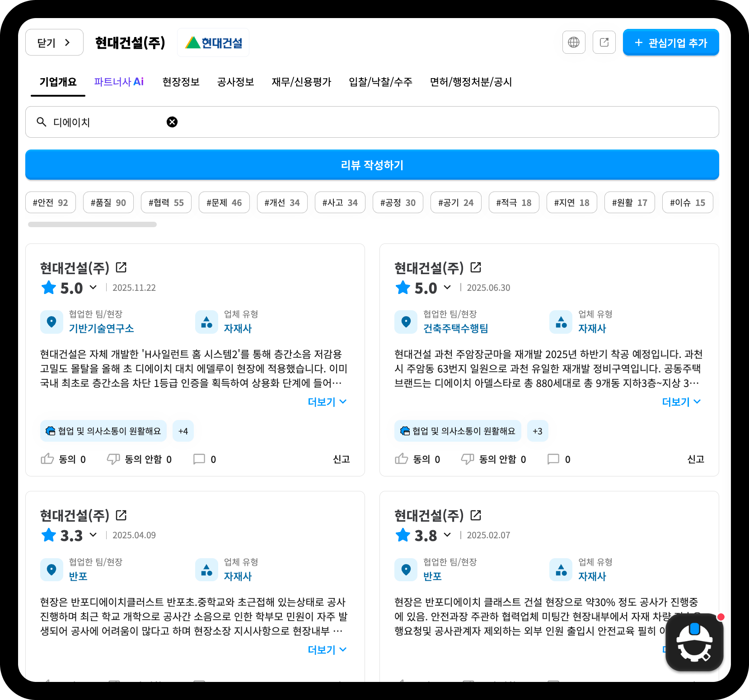Viewport: 749px width, 700px height.
Task: Click 협업 및 의사소통이 원활해요 tag on first review
Action: (103, 431)
